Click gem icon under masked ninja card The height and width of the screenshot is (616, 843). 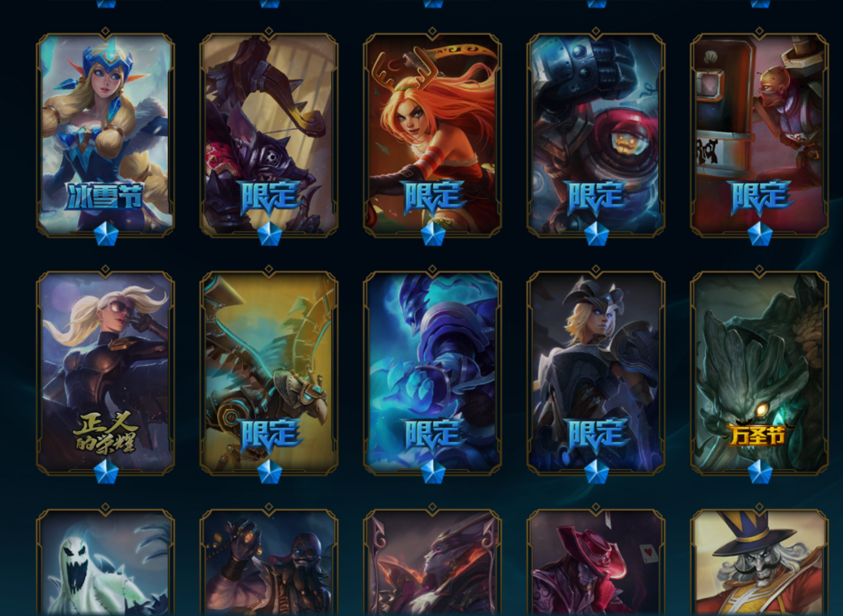(x=759, y=234)
